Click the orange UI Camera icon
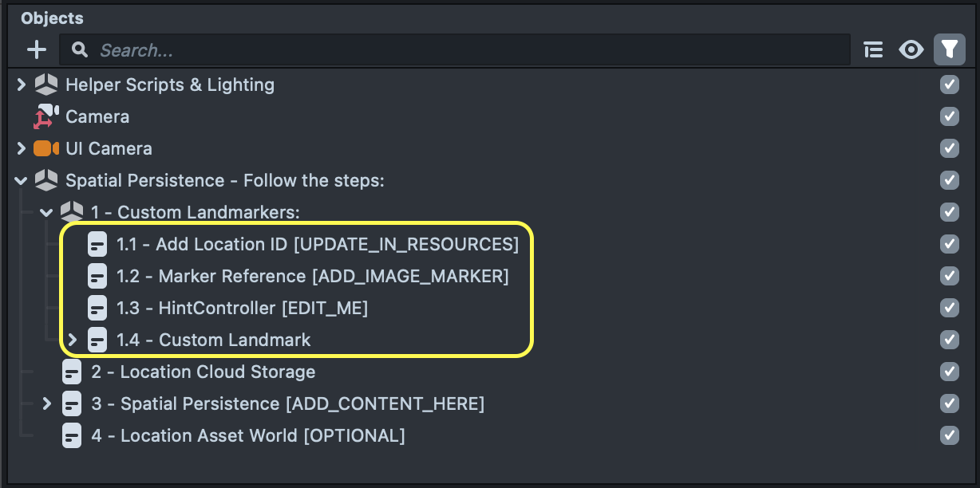This screenshot has height=488, width=980. coord(46,149)
